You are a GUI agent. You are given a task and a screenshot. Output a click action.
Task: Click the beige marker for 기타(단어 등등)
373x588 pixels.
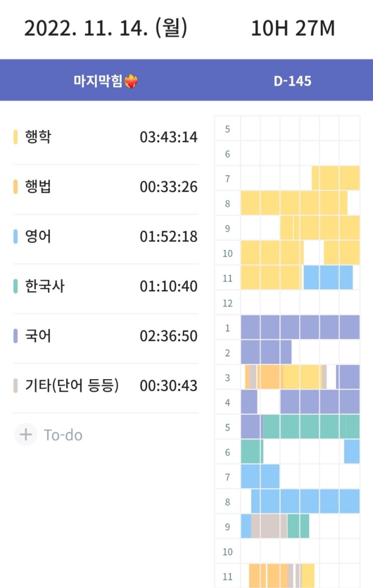point(16,386)
